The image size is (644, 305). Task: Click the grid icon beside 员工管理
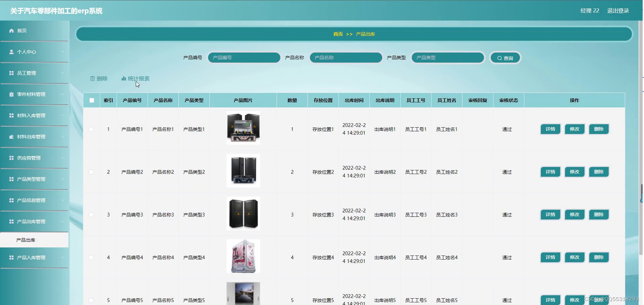pos(11,73)
